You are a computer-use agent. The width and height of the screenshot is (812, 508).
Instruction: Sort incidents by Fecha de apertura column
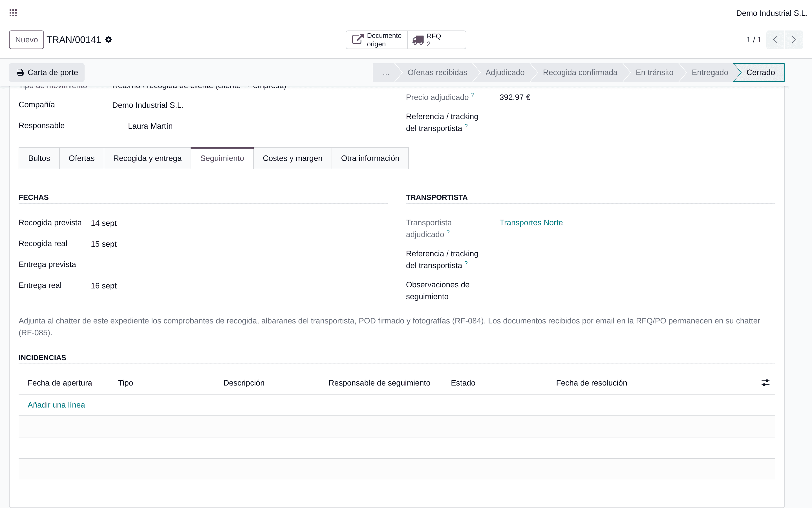pos(60,383)
